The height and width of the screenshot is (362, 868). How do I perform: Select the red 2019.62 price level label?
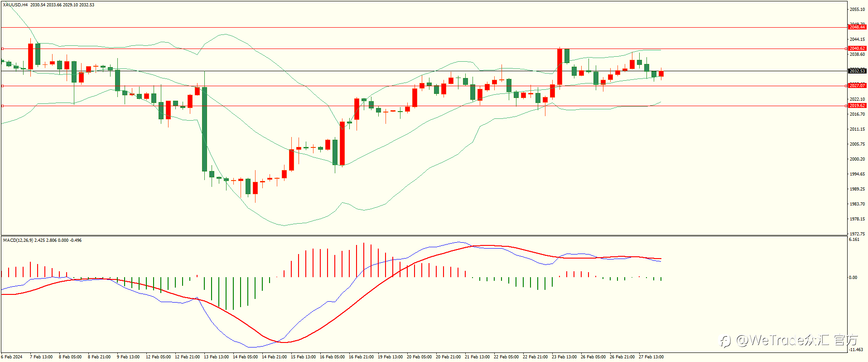[x=857, y=106]
